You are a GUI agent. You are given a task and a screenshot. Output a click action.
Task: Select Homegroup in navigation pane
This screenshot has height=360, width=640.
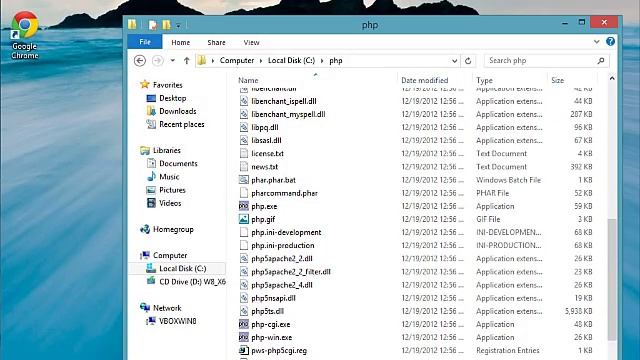point(173,229)
